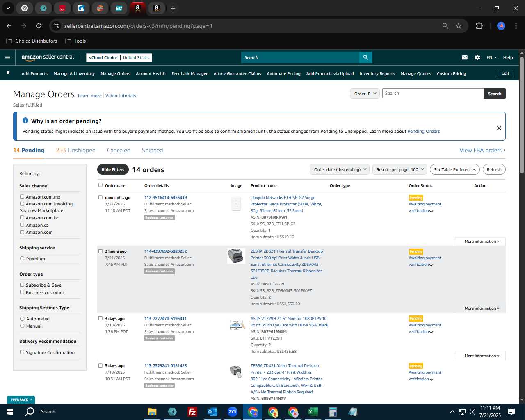Click the info icon beside 'Why is an order pending?'

click(x=25, y=121)
